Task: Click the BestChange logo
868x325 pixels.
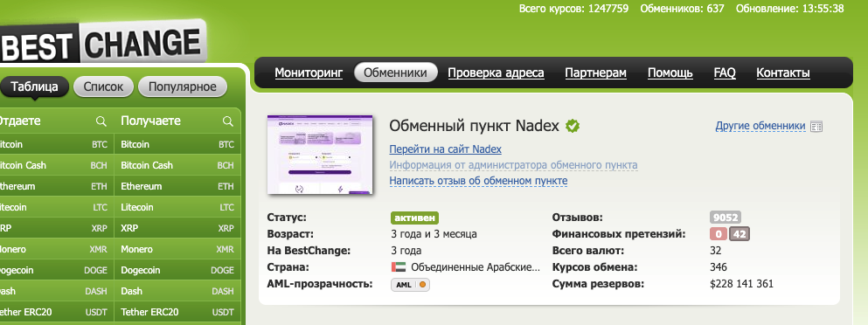Action: [103, 42]
